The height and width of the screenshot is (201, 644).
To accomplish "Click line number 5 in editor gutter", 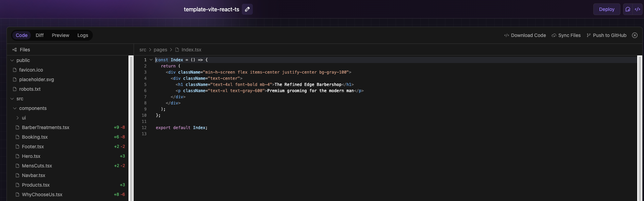I will click(x=145, y=85).
